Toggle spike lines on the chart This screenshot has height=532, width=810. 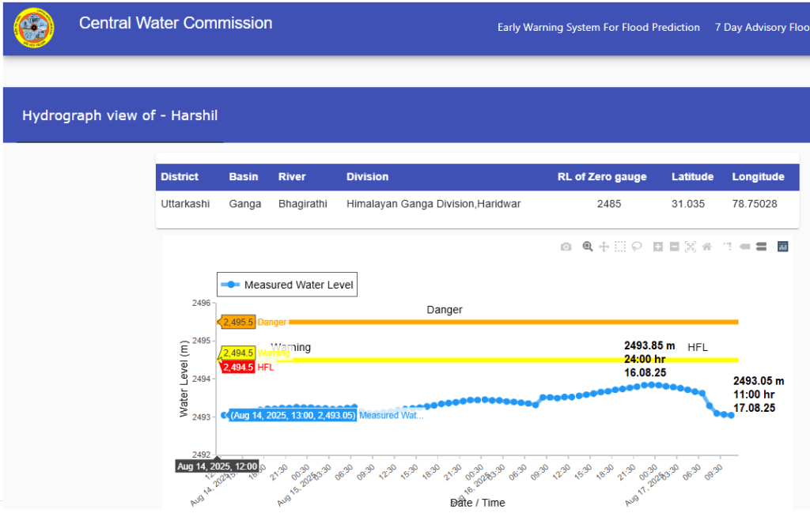[728, 247]
